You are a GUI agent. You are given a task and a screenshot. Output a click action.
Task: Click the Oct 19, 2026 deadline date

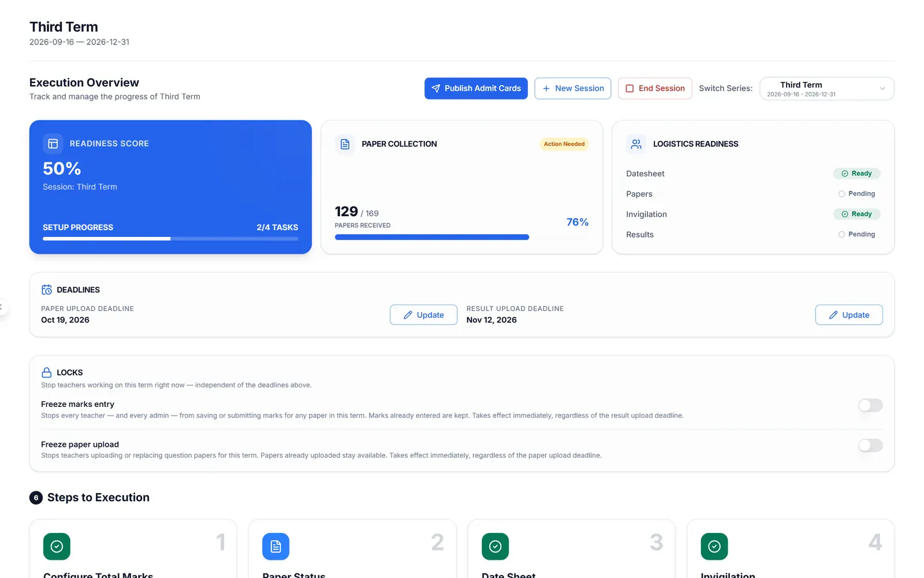[x=65, y=320]
